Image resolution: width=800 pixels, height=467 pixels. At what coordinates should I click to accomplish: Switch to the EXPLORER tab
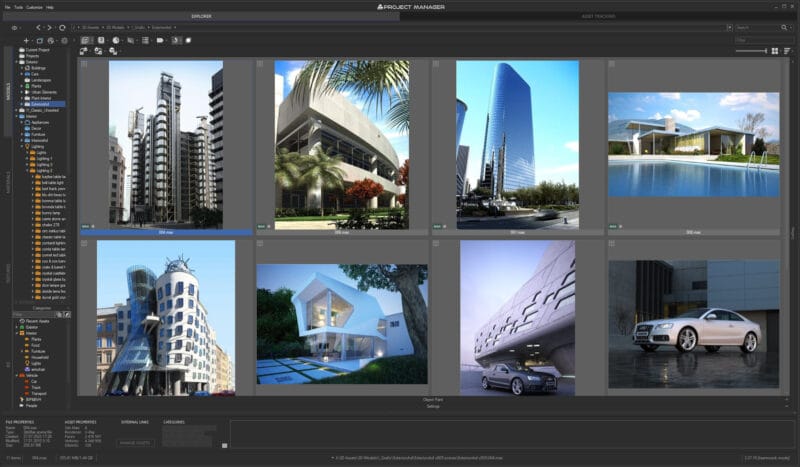[x=202, y=16]
